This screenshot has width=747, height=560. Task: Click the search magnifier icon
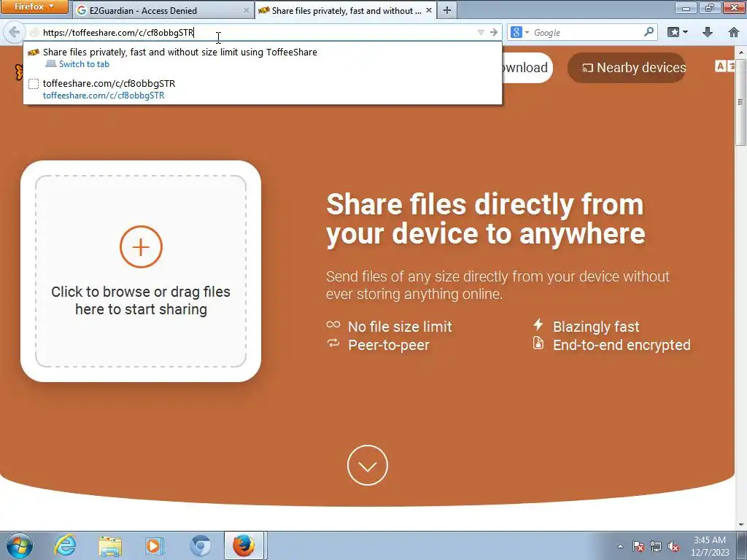tap(649, 32)
